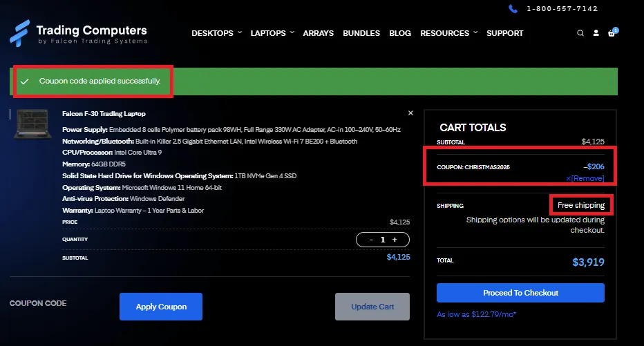
Task: Open the Bundles menu item
Action: tap(361, 33)
